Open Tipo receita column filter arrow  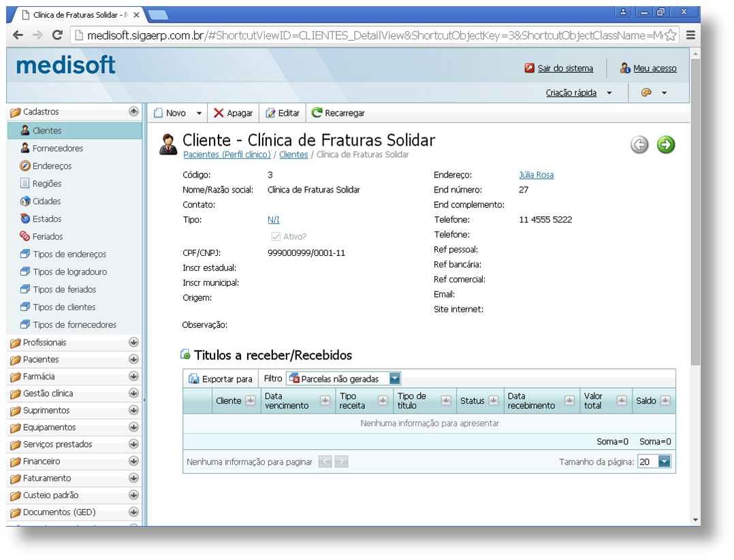click(x=383, y=401)
